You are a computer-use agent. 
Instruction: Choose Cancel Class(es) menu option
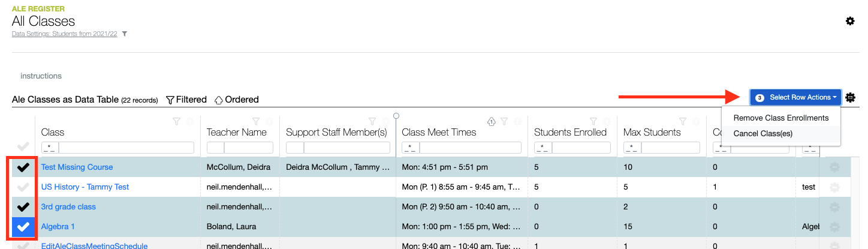[x=762, y=133]
